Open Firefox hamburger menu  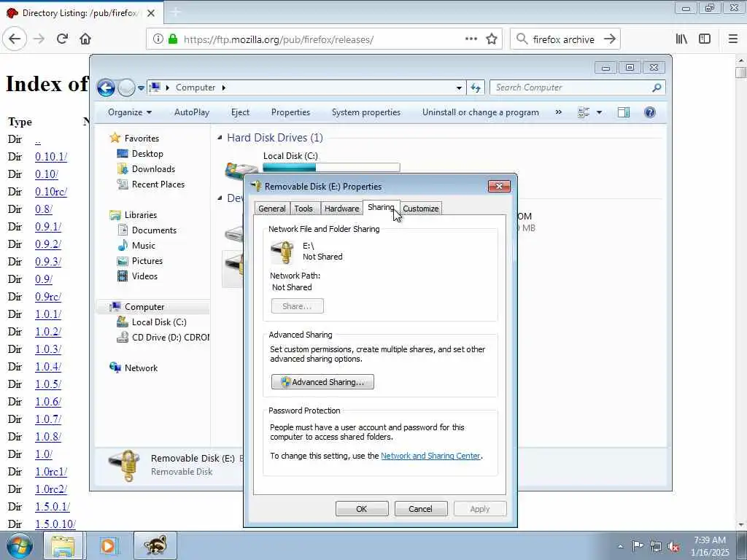[733, 39]
